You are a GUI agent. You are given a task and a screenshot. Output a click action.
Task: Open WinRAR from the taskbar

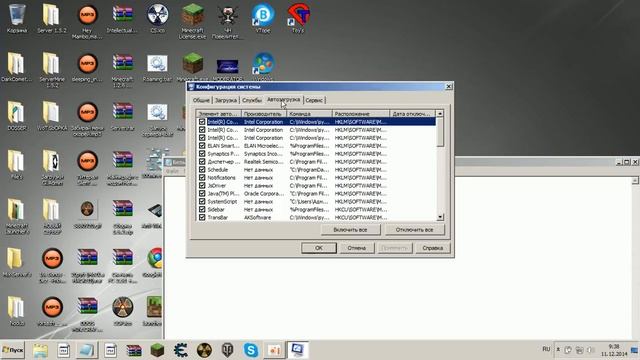click(134, 350)
